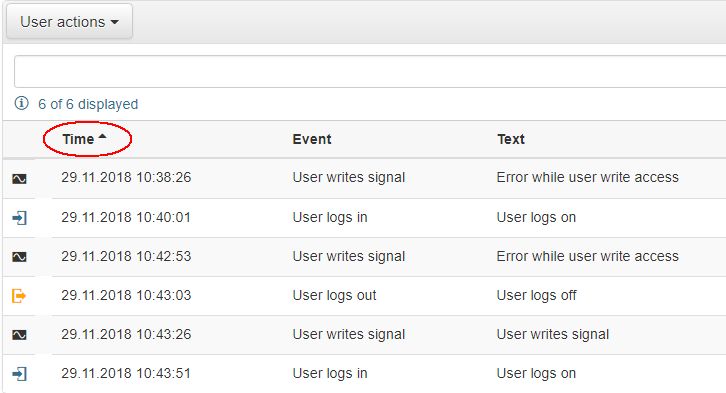Click the signal icon in the 10:42:53 row

(19, 256)
